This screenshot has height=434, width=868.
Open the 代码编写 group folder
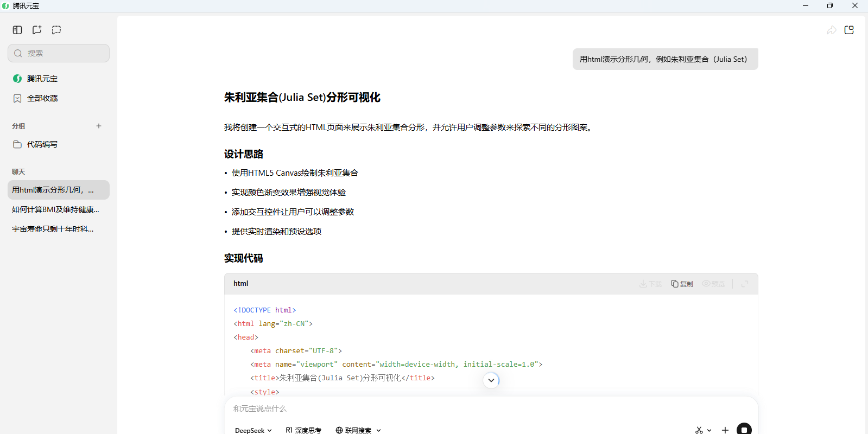pyautogui.click(x=42, y=144)
